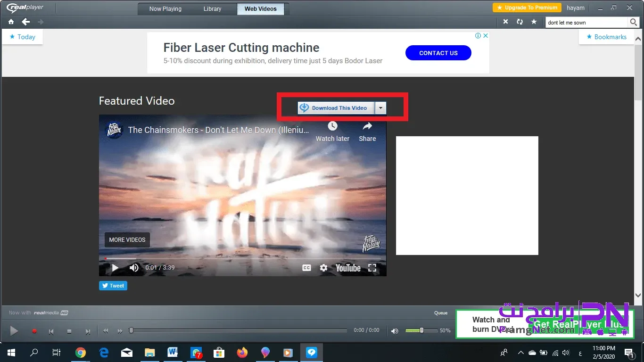Seek on the RealPlayer playback bar
Image resolution: width=644 pixels, height=362 pixels.
(239, 330)
